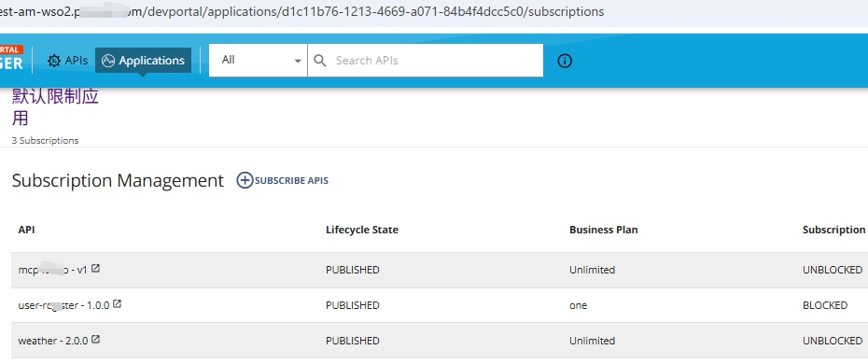Click the APIs gear icon
868x364 pixels.
click(x=54, y=61)
